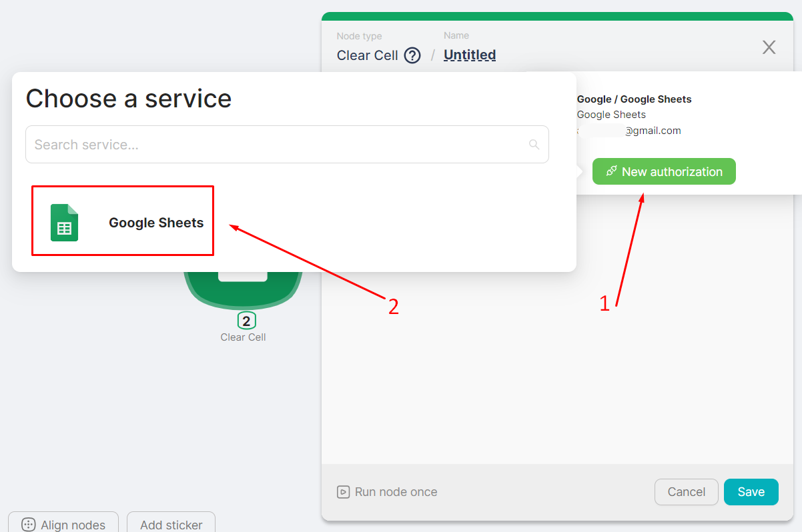
Task: Click the Run node once text
Action: [396, 492]
